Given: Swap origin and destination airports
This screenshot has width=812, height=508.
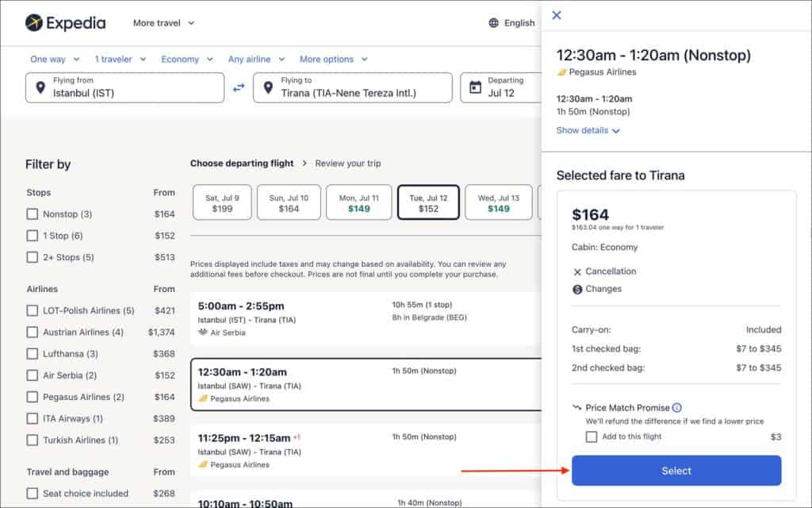Looking at the screenshot, I should click(239, 87).
